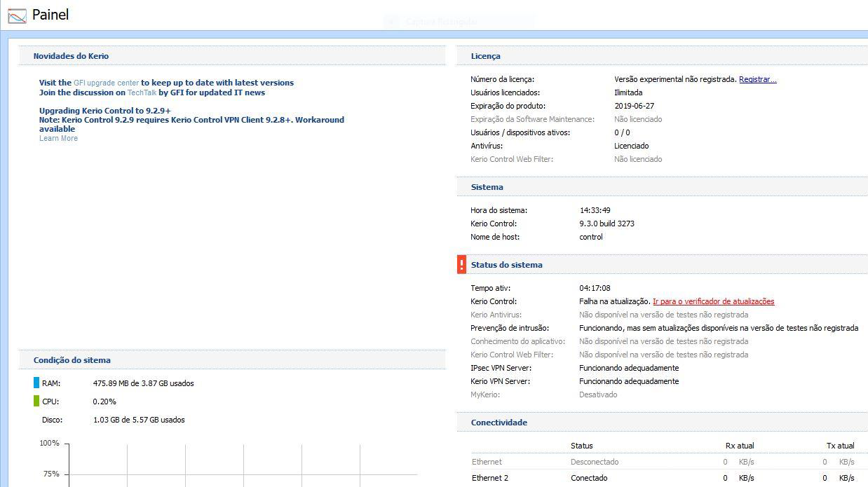Click the blue RAM legend swatch

36,383
